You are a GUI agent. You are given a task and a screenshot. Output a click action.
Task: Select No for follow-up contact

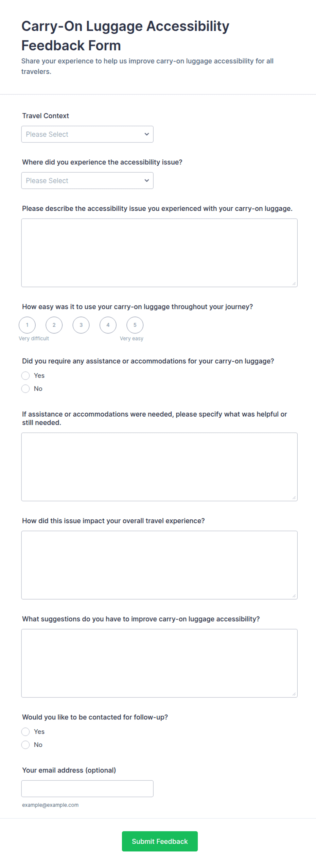click(x=25, y=744)
